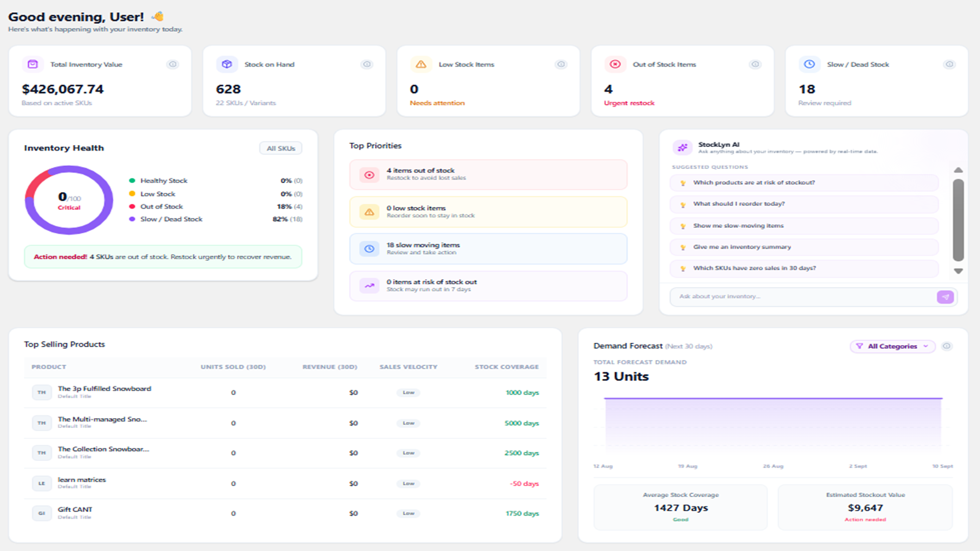This screenshot has width=980, height=551.
Task: Click the Total Inventory Value bag icon
Action: [33, 64]
